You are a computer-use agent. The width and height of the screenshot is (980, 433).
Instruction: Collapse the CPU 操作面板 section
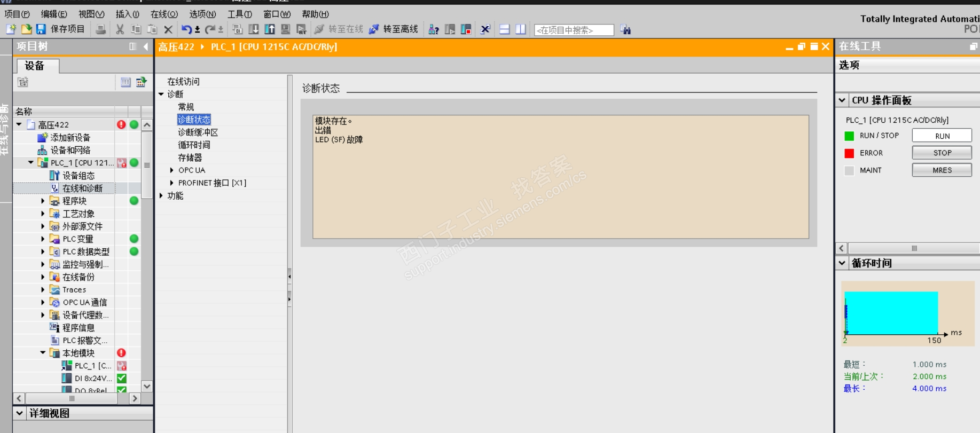[842, 100]
